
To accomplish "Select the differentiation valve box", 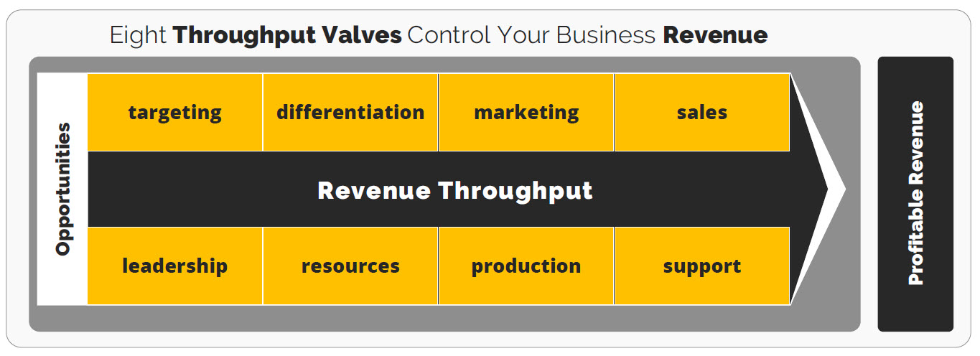I will [350, 113].
